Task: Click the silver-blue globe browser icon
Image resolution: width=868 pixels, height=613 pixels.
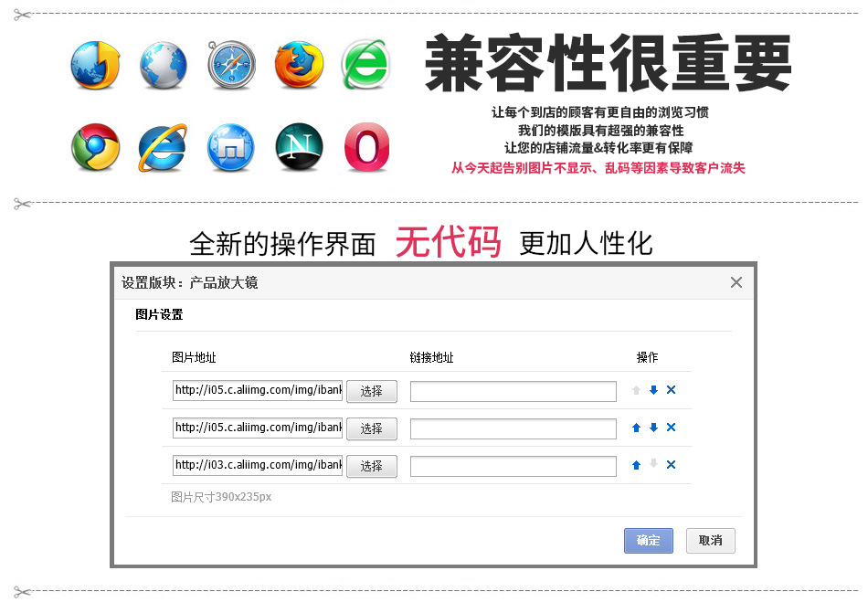Action: coord(164,65)
